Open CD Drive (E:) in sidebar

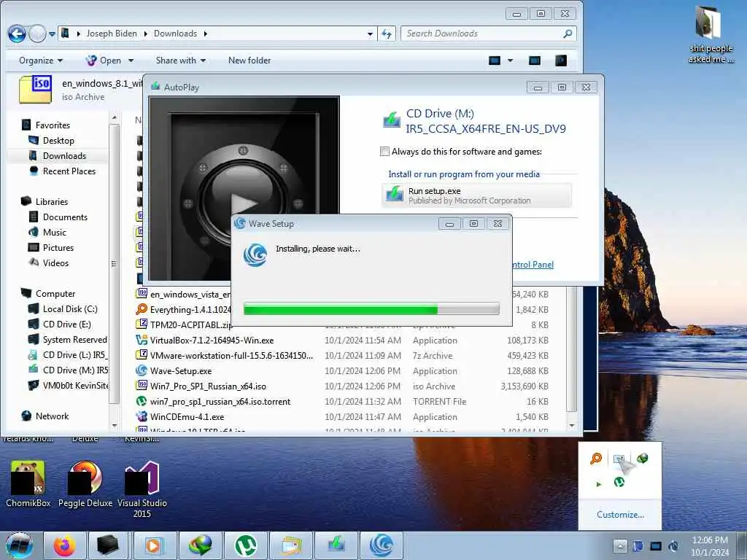[x=66, y=324]
